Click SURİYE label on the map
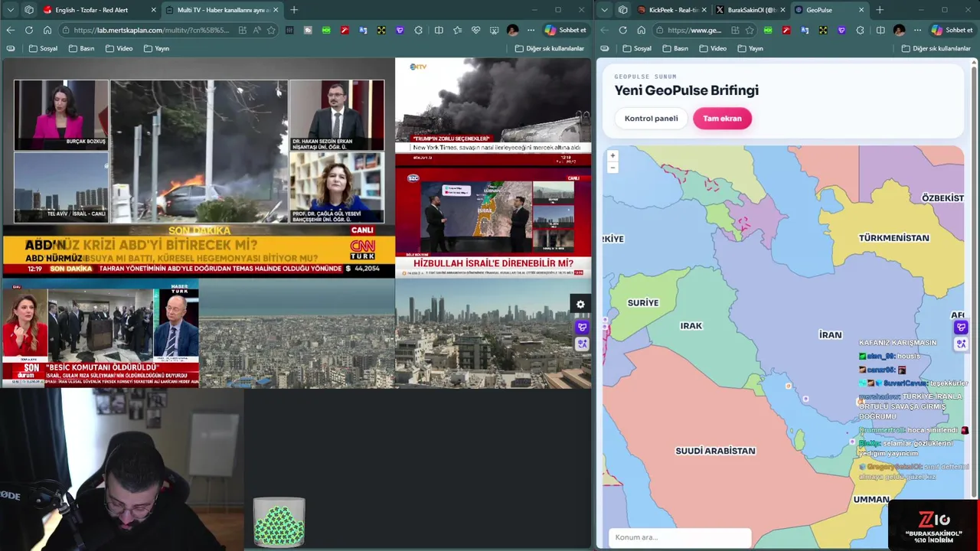980x551 pixels. click(x=642, y=302)
